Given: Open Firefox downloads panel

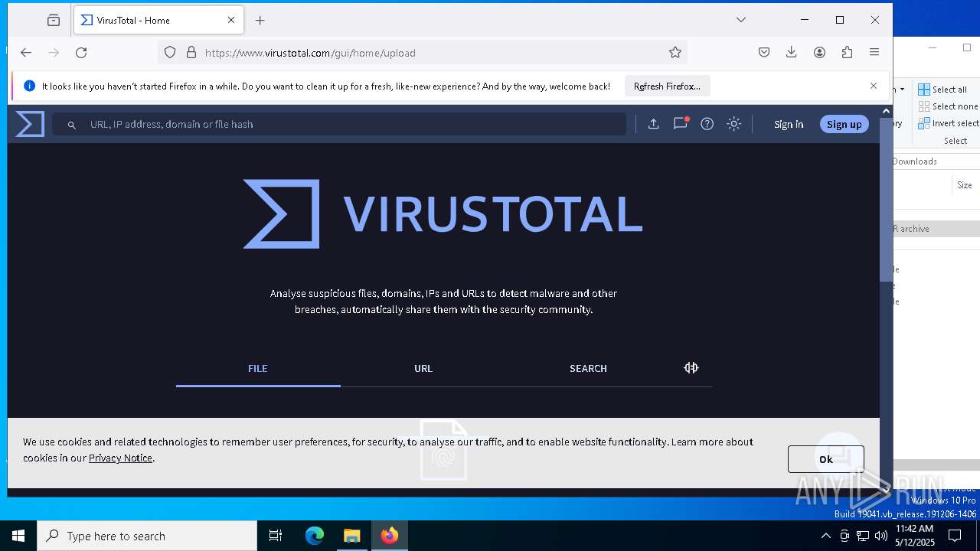Looking at the screenshot, I should (792, 53).
